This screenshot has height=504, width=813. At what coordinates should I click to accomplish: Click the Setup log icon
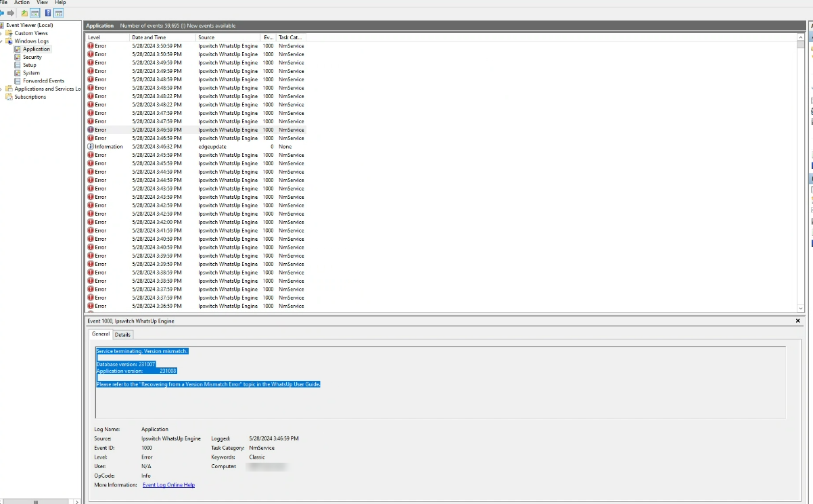pos(18,65)
